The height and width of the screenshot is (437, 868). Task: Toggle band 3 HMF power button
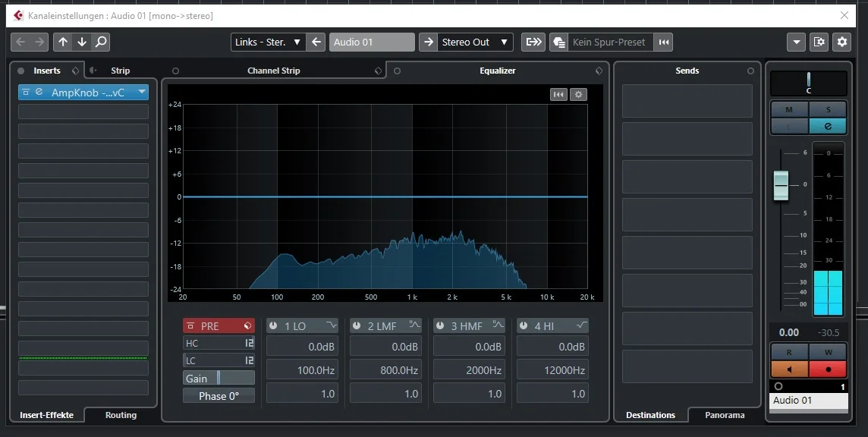(x=440, y=325)
